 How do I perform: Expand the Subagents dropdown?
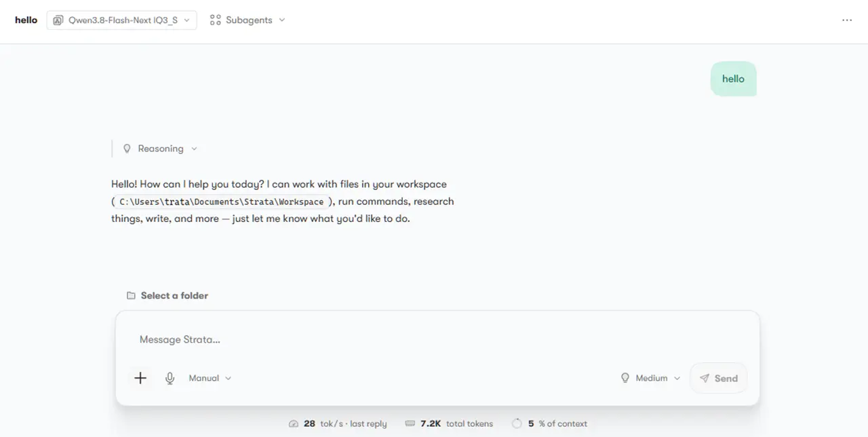pyautogui.click(x=248, y=20)
